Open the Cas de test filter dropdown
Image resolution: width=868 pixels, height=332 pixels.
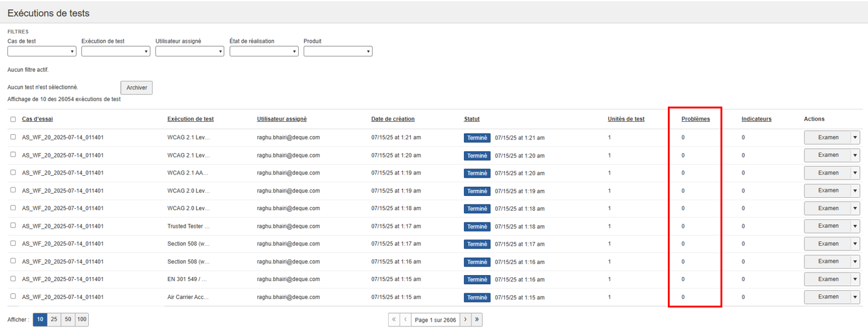click(x=42, y=51)
